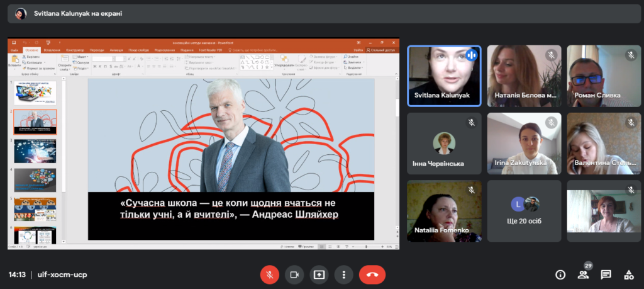644x289 pixels.
Task: Expand the Макет layout dropdown
Action: click(81, 57)
